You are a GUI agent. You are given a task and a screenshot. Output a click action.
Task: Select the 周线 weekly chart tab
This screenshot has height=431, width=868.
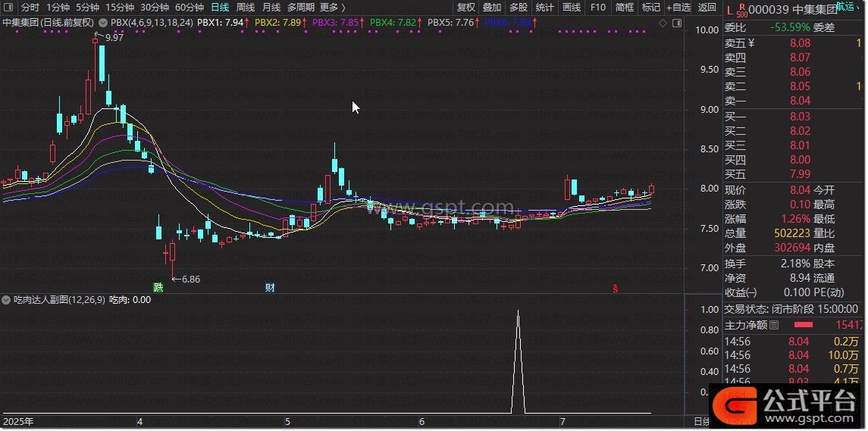pos(245,7)
